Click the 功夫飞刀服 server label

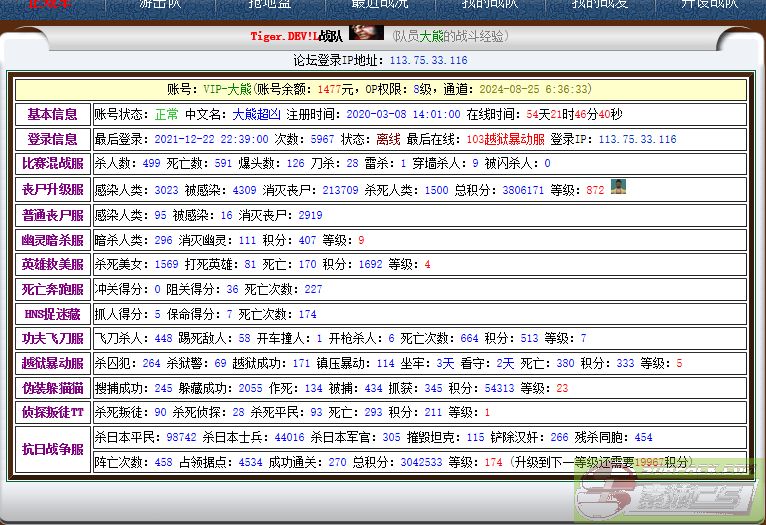pyautogui.click(x=52, y=338)
